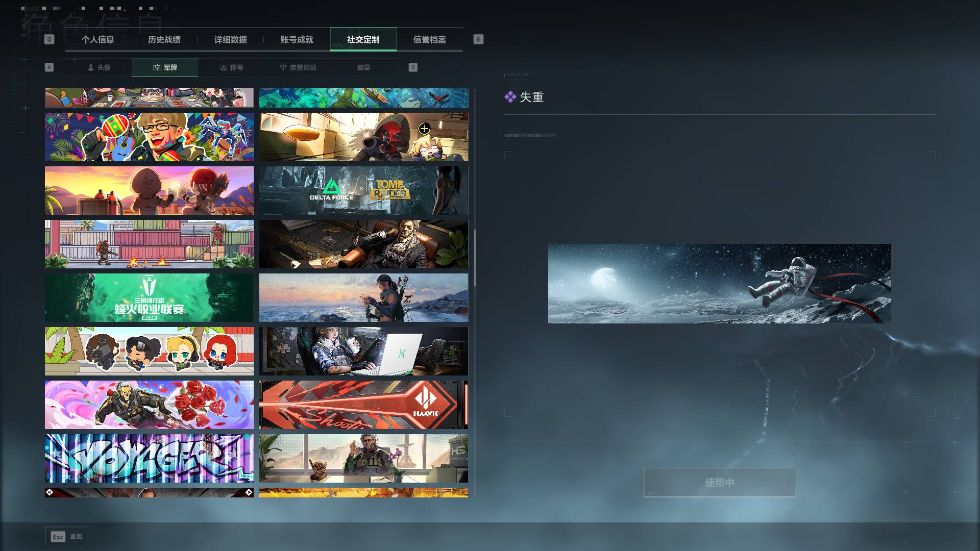Choose the four chibi characters banner
The height and width of the screenshot is (551, 980).
tap(149, 351)
